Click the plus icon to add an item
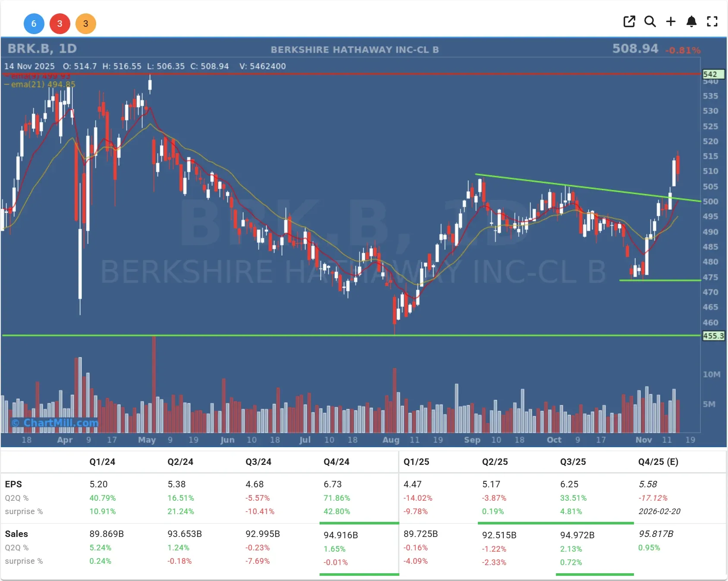The width and height of the screenshot is (728, 581). click(671, 21)
